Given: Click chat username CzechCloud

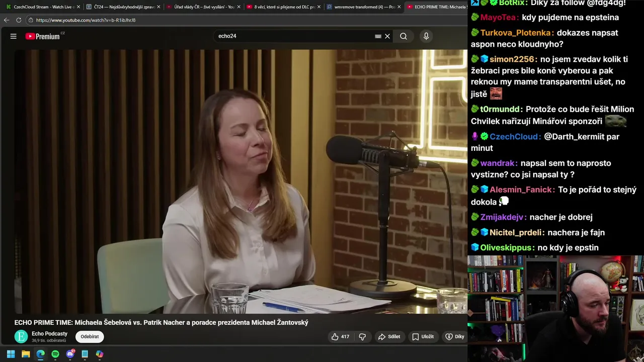Looking at the screenshot, I should pos(515,136).
